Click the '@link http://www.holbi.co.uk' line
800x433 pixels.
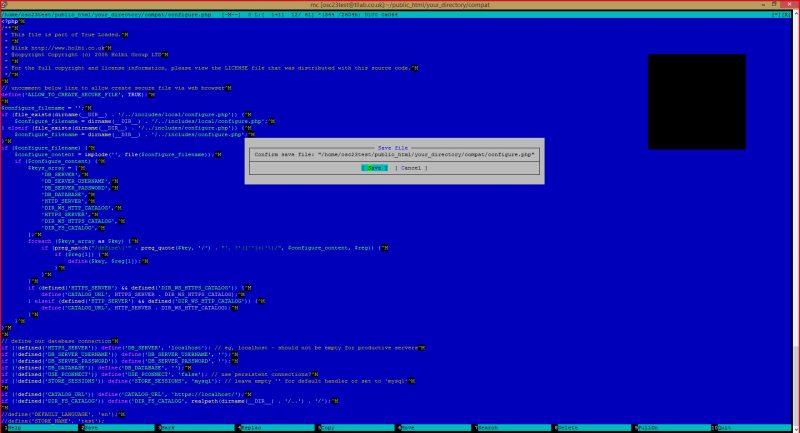[58, 48]
